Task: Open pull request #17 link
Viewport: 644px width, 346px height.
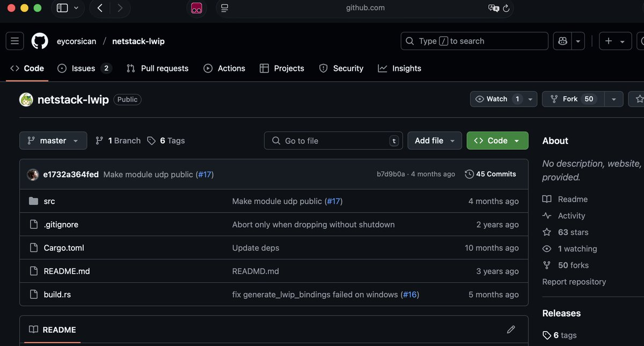Action: click(204, 175)
